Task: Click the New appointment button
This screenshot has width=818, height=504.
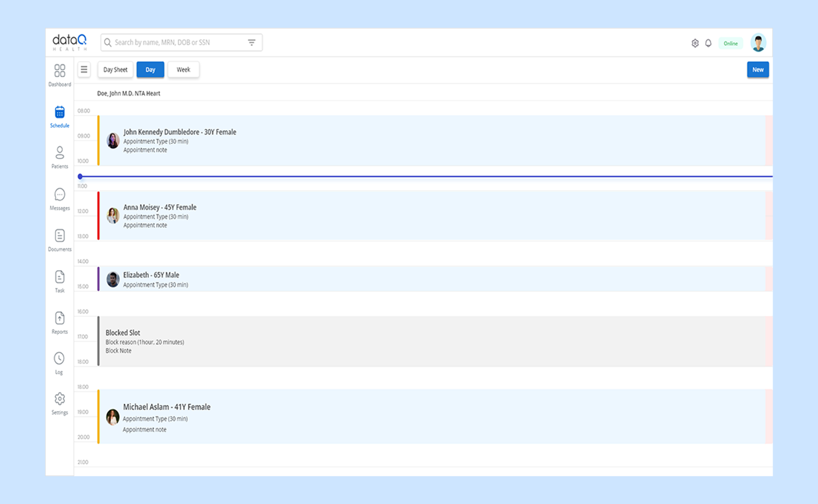Action: [x=758, y=70]
